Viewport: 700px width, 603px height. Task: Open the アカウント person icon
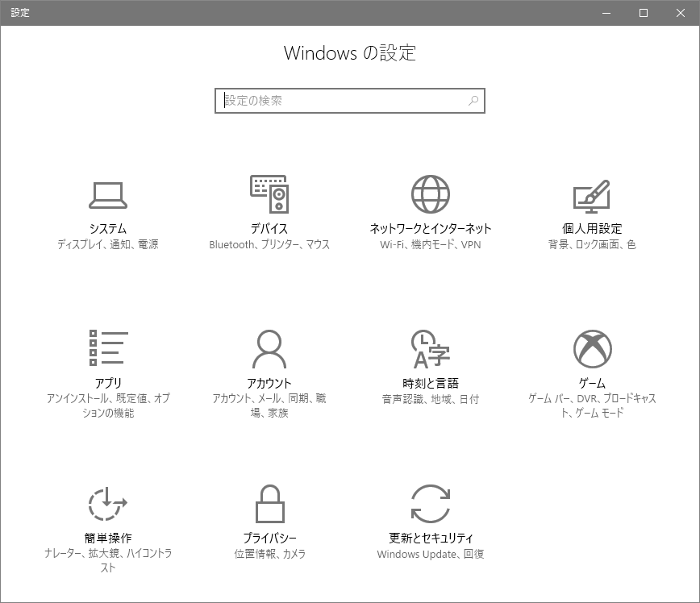269,348
